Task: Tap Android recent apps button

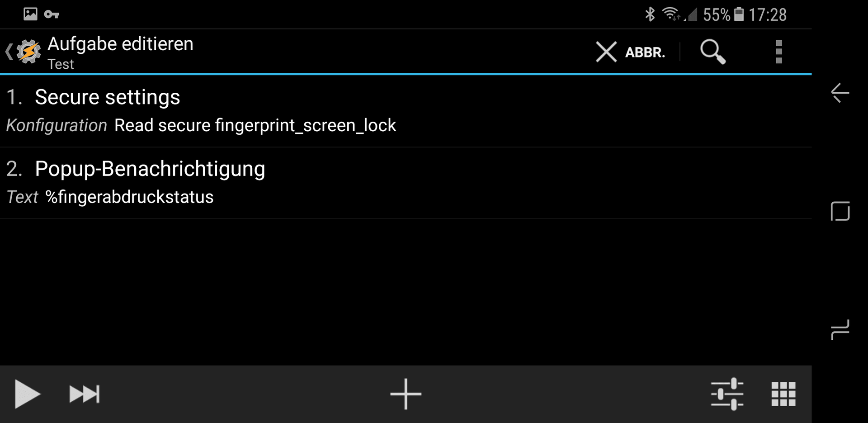Action: pos(840,330)
